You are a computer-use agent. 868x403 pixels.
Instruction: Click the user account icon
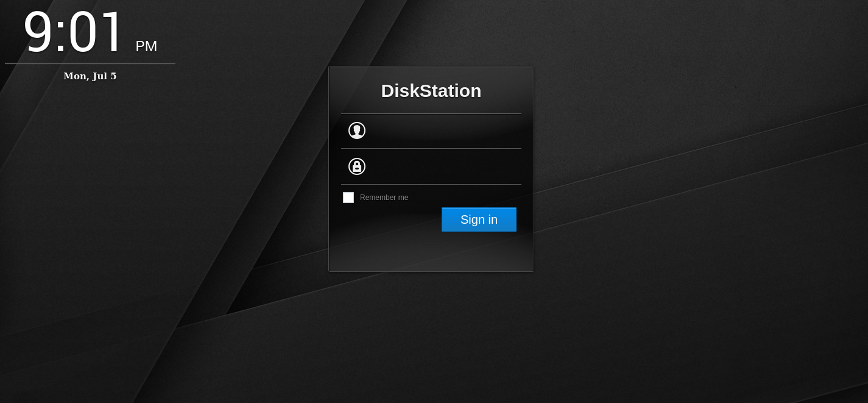click(x=357, y=130)
